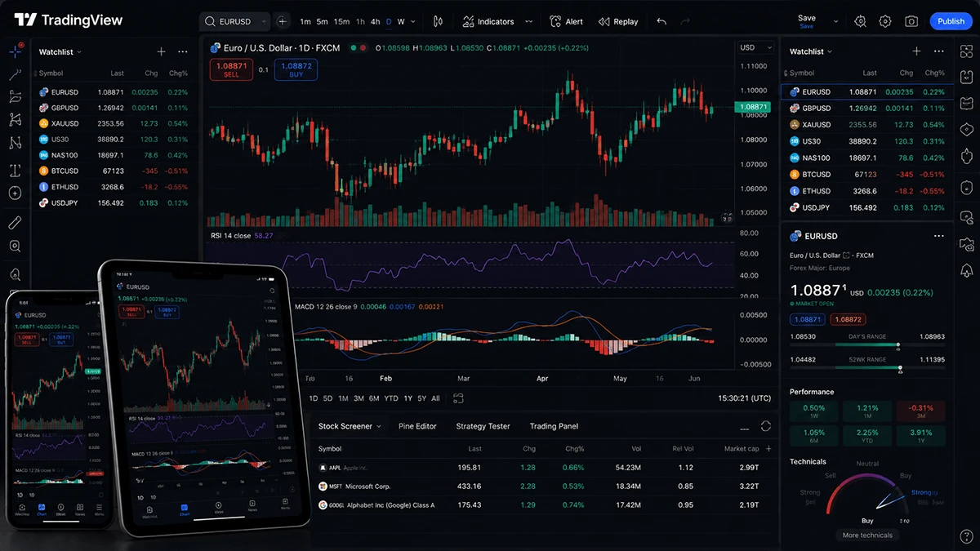This screenshot has width=980, height=551.
Task: Switch to the Pine Editor tab
Action: 417,426
